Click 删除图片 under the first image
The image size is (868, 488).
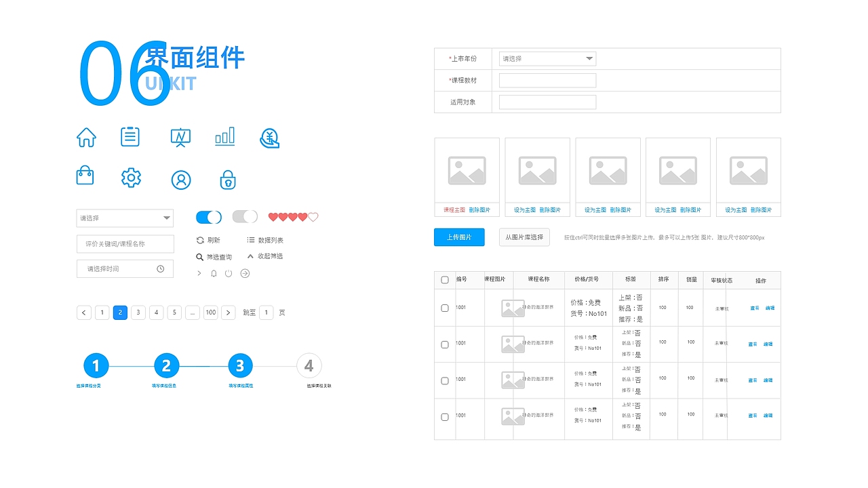pos(479,210)
